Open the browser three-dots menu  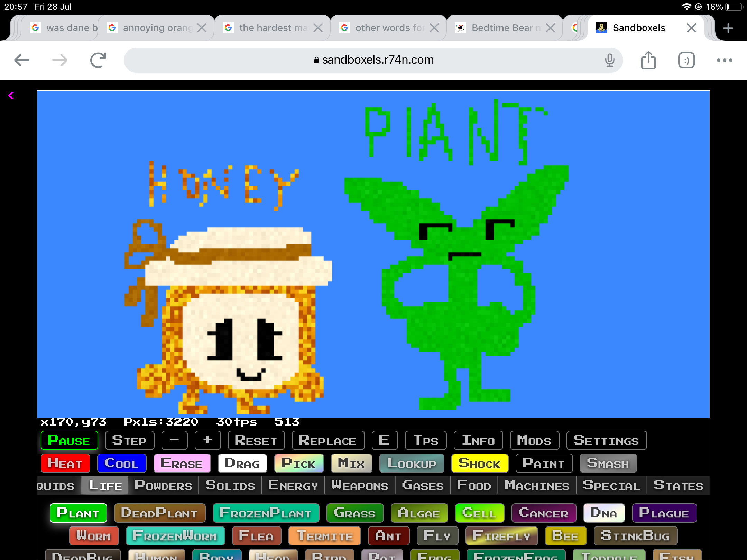(725, 60)
